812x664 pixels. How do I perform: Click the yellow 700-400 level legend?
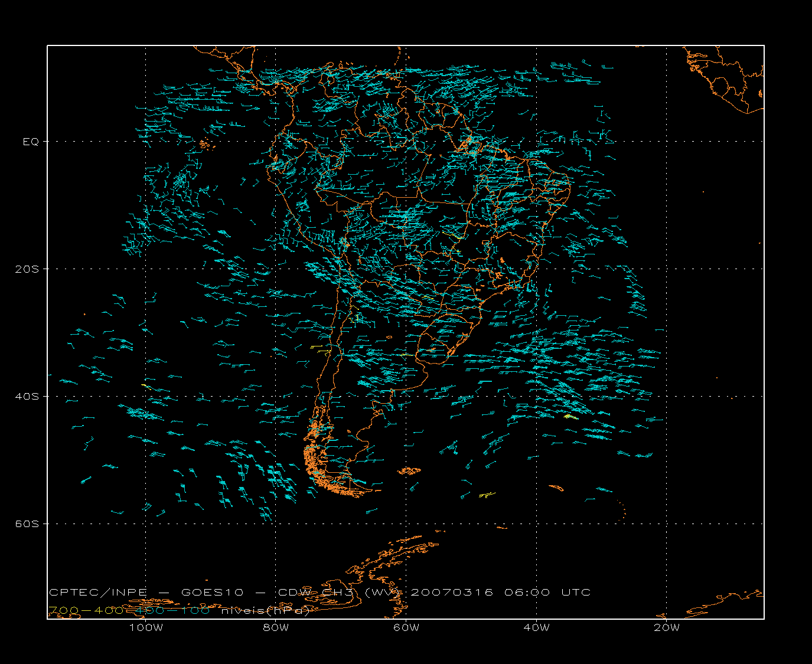(86, 611)
